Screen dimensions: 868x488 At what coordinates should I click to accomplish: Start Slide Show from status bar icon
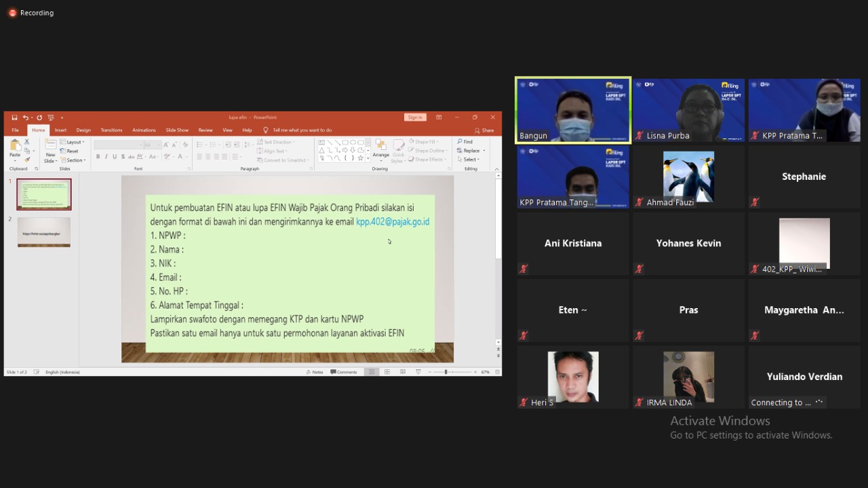(x=418, y=372)
